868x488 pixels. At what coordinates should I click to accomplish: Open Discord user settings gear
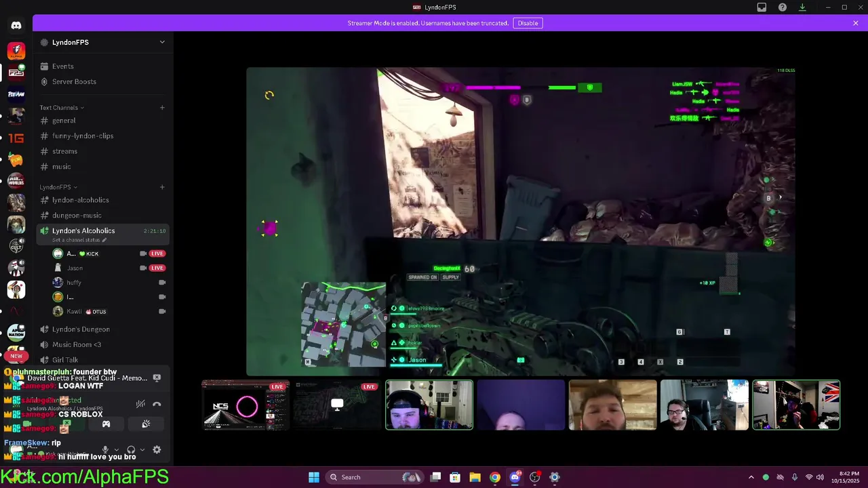tap(157, 449)
